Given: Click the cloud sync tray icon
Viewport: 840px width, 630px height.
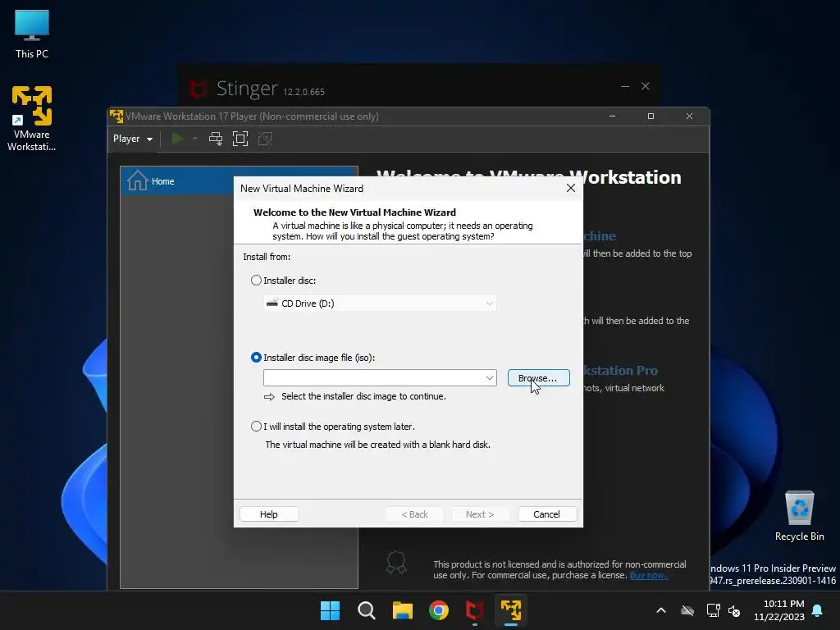Looking at the screenshot, I should 687,610.
